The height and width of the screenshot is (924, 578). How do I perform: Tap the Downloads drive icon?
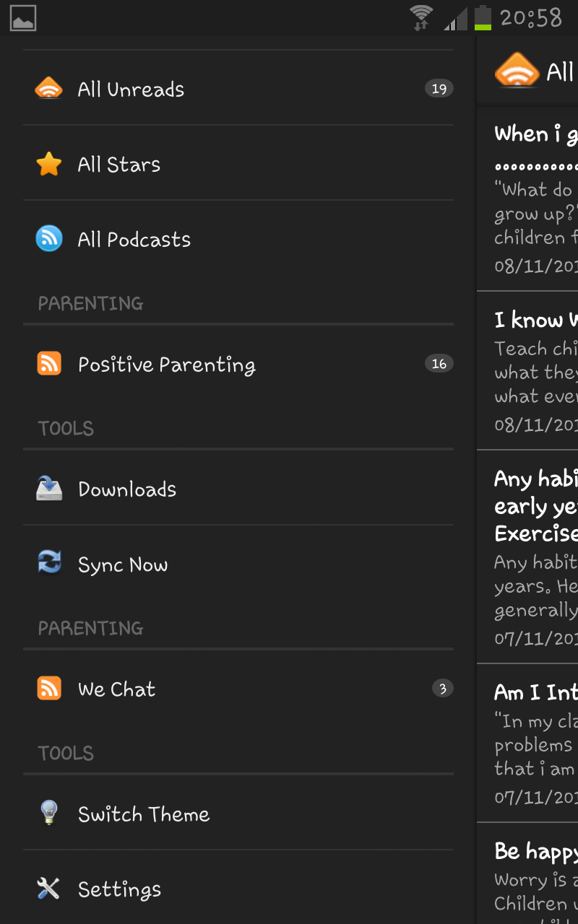tap(48, 489)
